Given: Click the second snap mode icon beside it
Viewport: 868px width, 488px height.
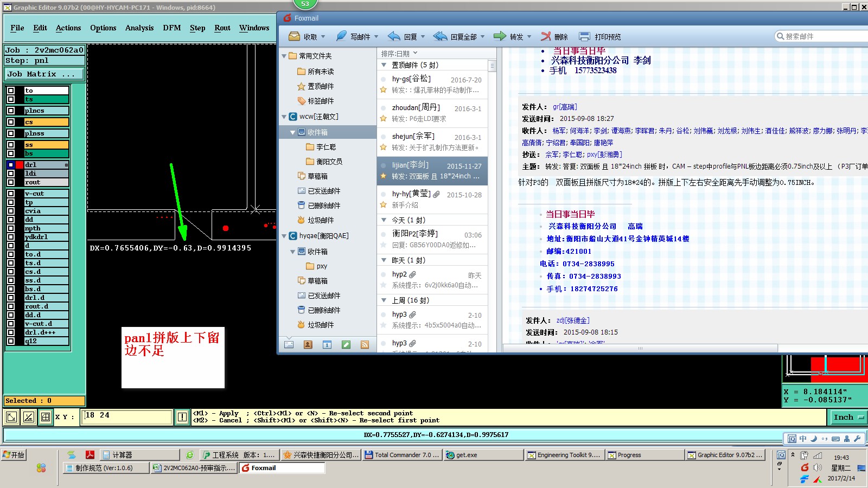Looking at the screenshot, I should tap(29, 417).
